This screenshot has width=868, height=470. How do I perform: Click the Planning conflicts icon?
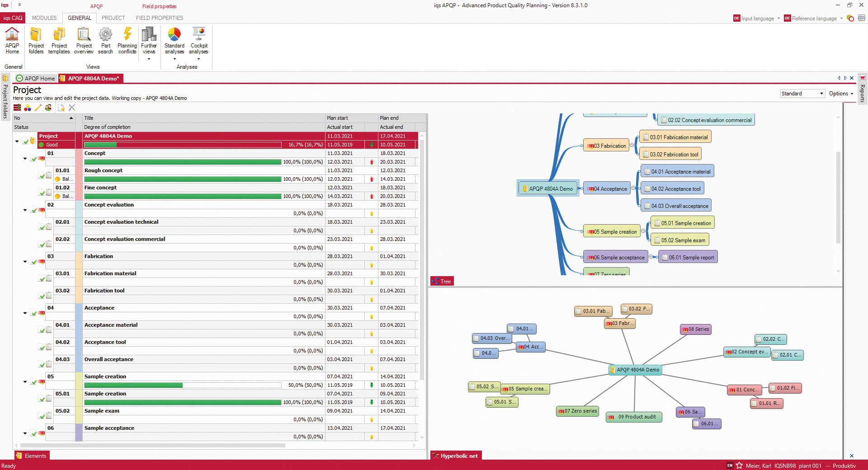click(127, 40)
